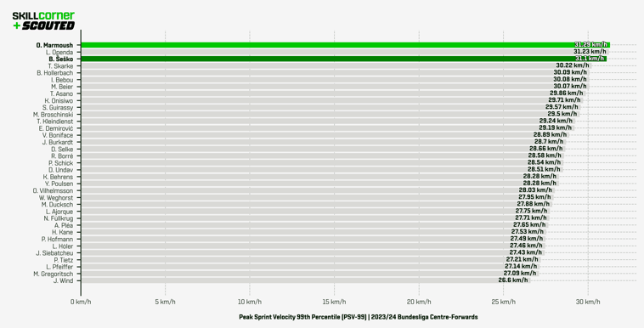Select the 0 km/h axis tick label

coord(81,303)
